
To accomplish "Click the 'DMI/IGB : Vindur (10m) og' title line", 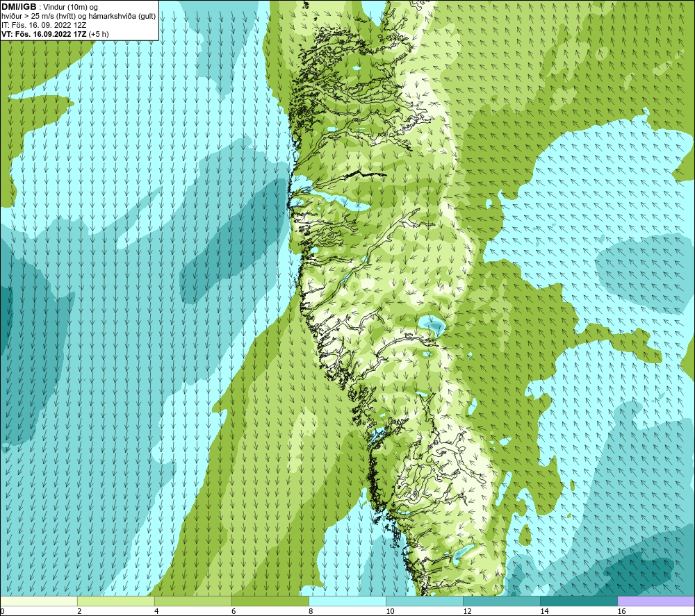I will (x=49, y=7).
